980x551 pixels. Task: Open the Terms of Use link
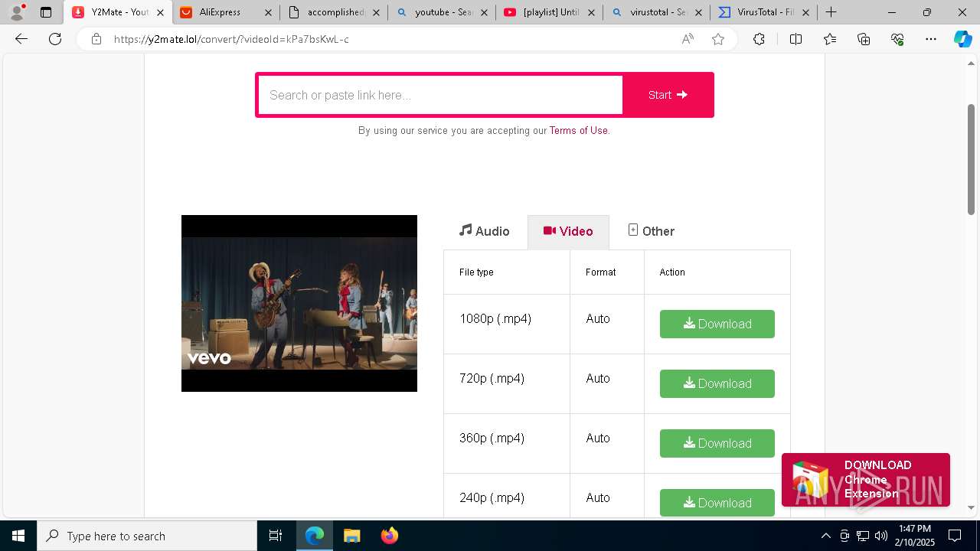(x=578, y=131)
